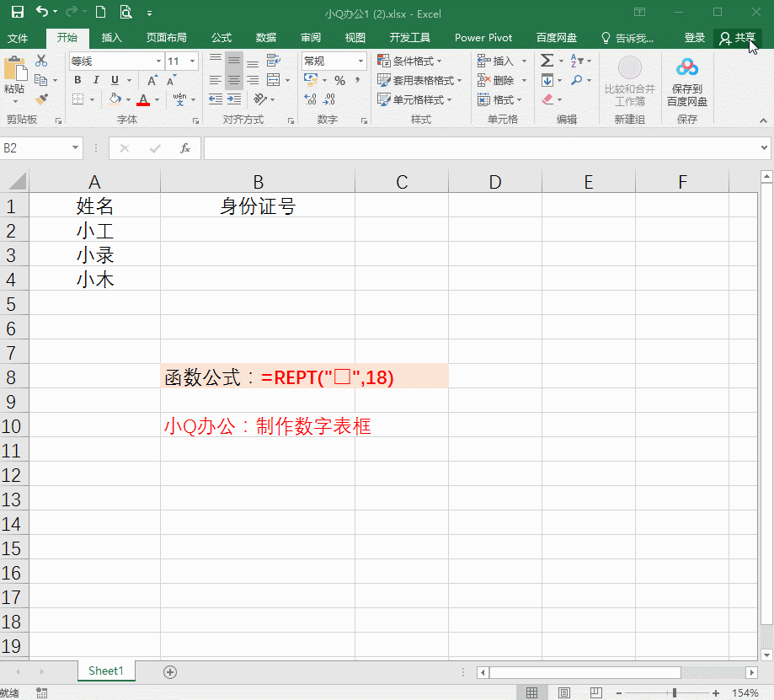Increase decimal places

pos(310,99)
